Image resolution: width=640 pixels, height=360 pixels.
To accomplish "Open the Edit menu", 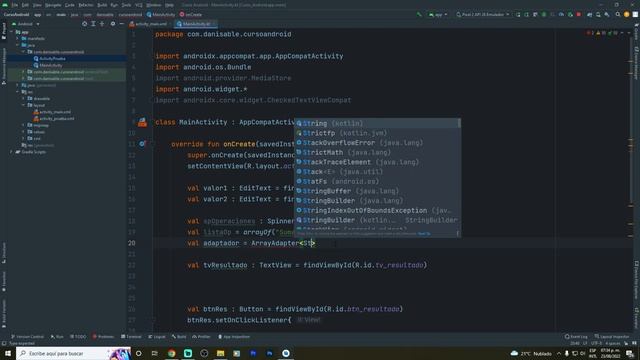I will 25,5.
